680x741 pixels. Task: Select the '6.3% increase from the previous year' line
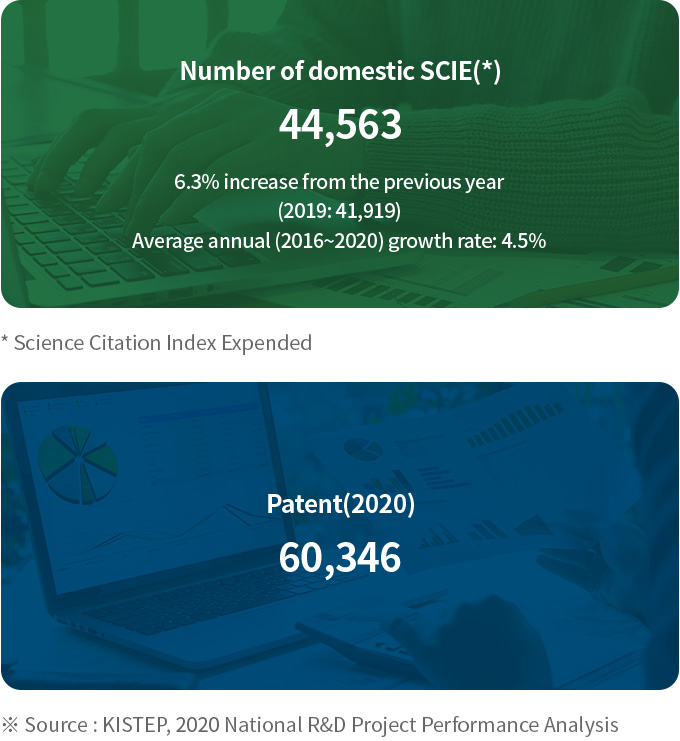pos(339,182)
